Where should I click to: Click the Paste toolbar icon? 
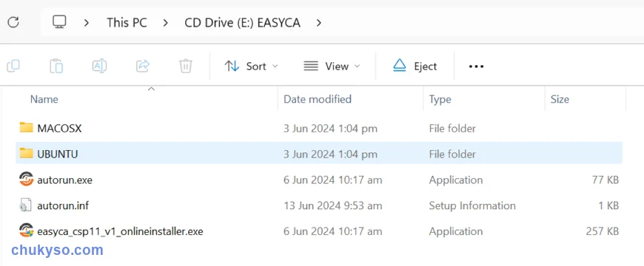[x=56, y=66]
